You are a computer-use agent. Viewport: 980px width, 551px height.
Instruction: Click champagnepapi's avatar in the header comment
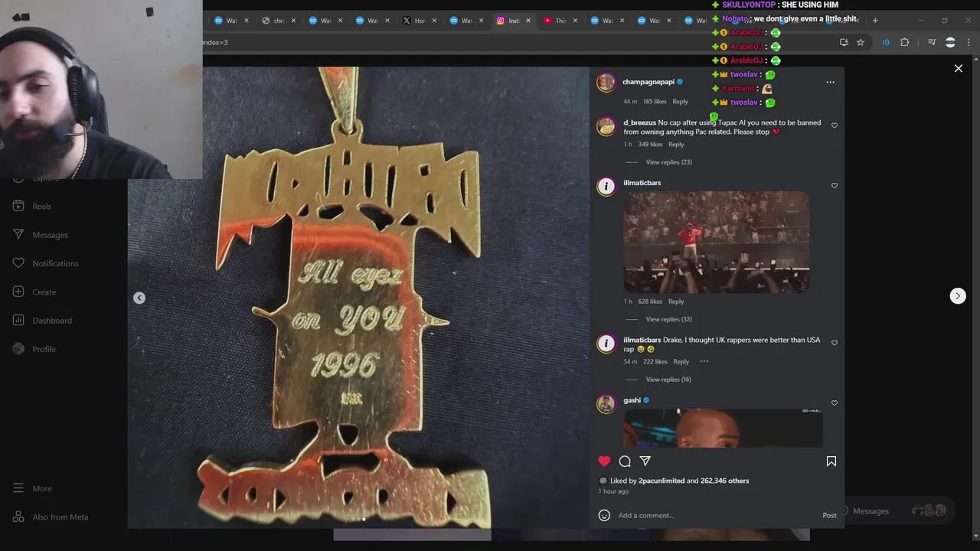[606, 83]
